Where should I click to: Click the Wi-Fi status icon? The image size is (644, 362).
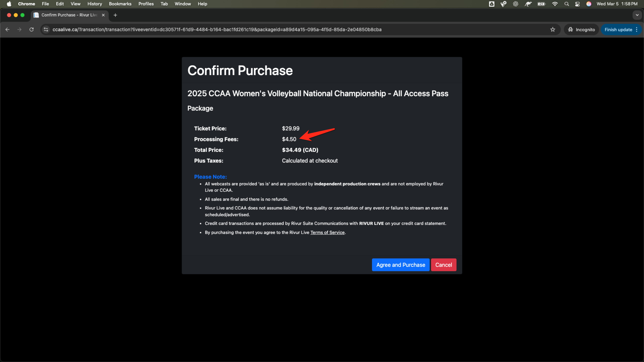pos(555,4)
